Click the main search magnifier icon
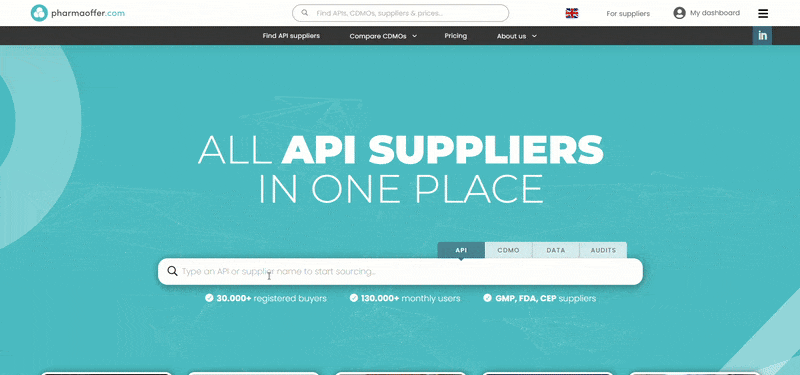 pos(172,271)
